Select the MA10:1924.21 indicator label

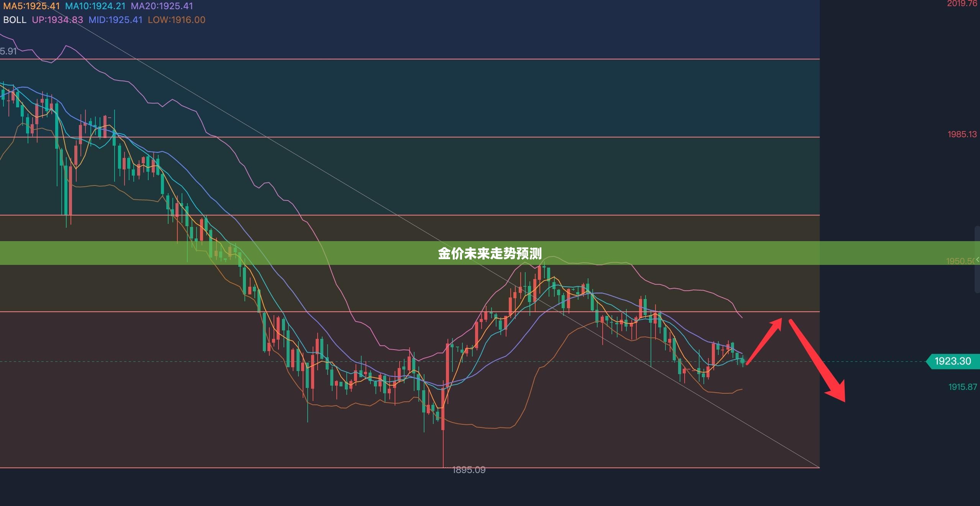[95, 6]
